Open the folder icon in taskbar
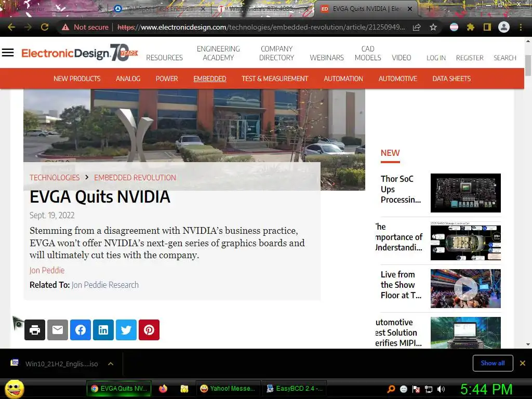Screen dimensions: 532x399 pos(184,389)
